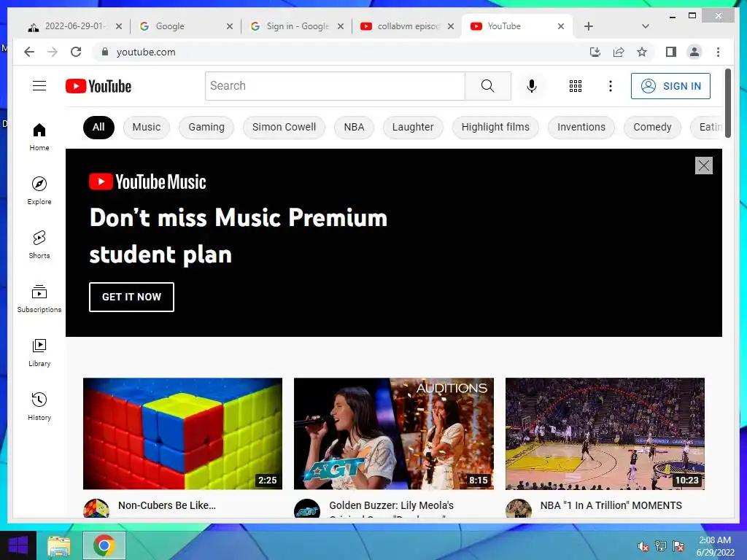Select the Gaming filter chip

click(206, 127)
